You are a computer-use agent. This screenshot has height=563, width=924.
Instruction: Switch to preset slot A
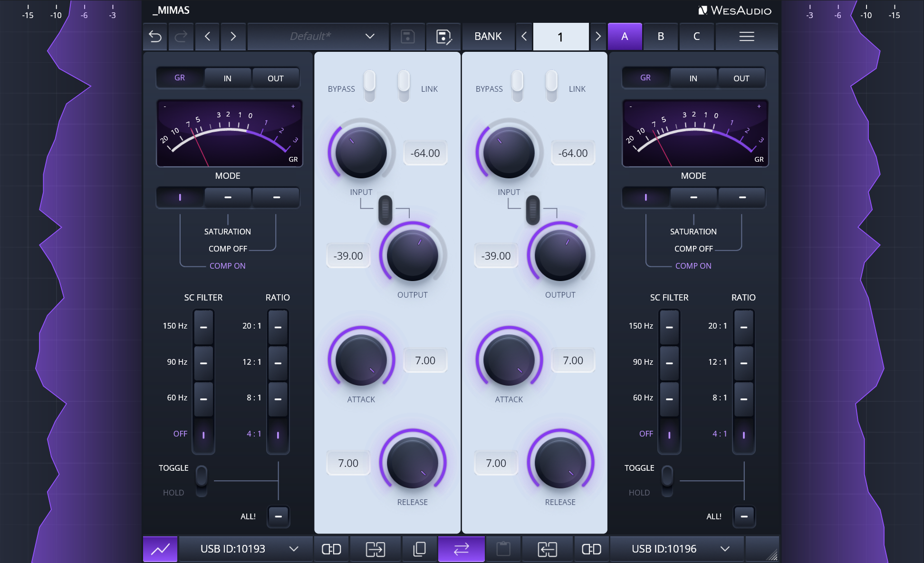click(x=625, y=37)
